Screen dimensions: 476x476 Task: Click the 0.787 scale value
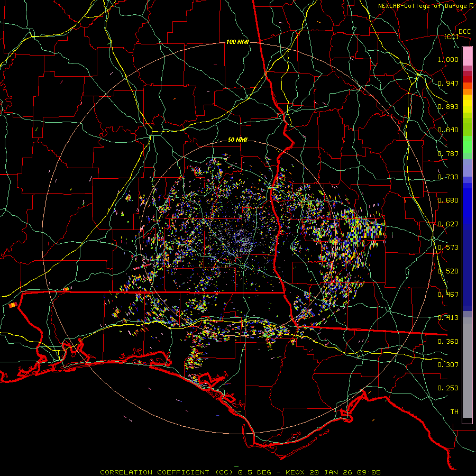point(448,153)
